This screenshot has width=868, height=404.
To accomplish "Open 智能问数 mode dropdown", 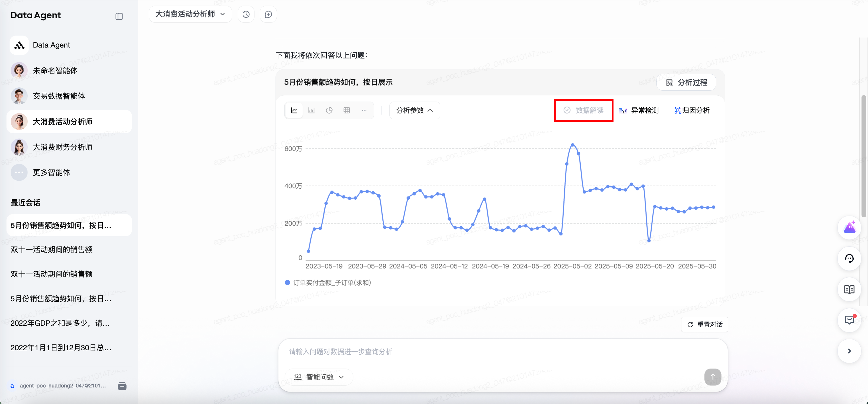I will [319, 377].
